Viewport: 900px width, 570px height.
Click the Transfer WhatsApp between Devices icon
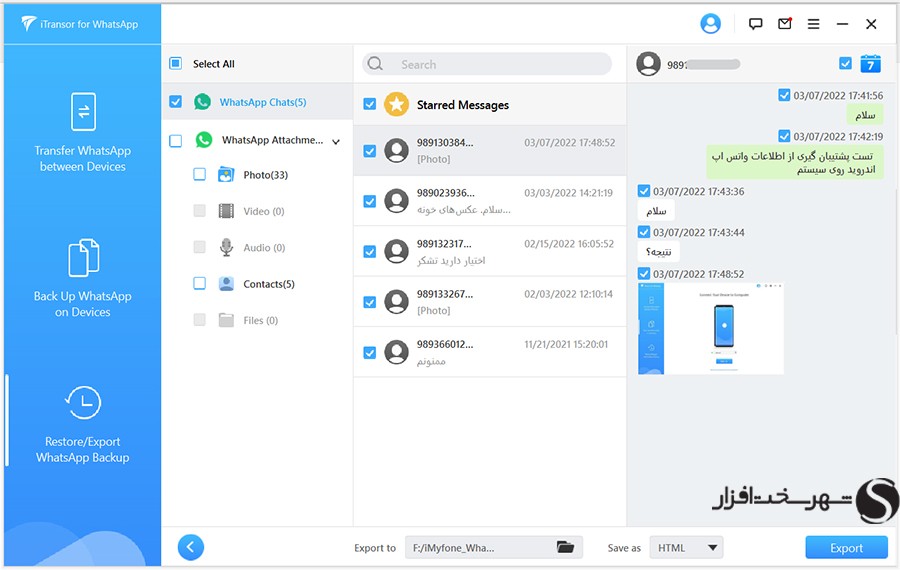[83, 111]
